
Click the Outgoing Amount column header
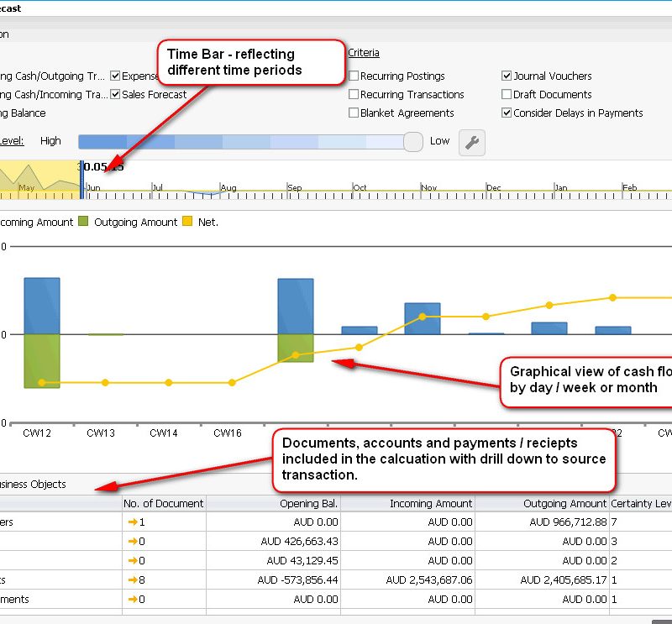(542, 503)
